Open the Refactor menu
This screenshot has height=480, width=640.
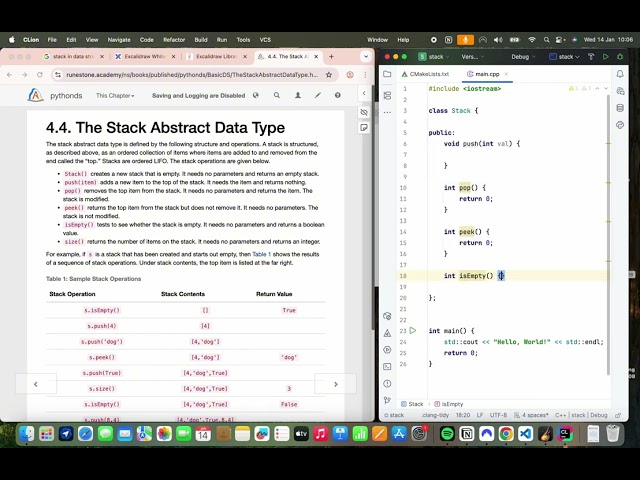click(174, 40)
